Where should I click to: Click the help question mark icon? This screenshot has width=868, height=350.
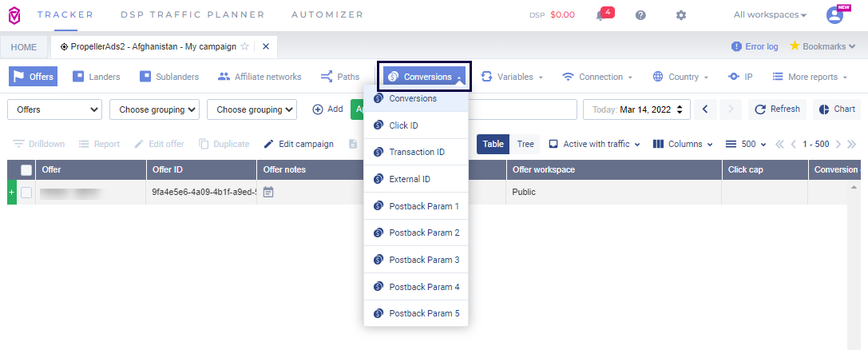click(x=640, y=15)
